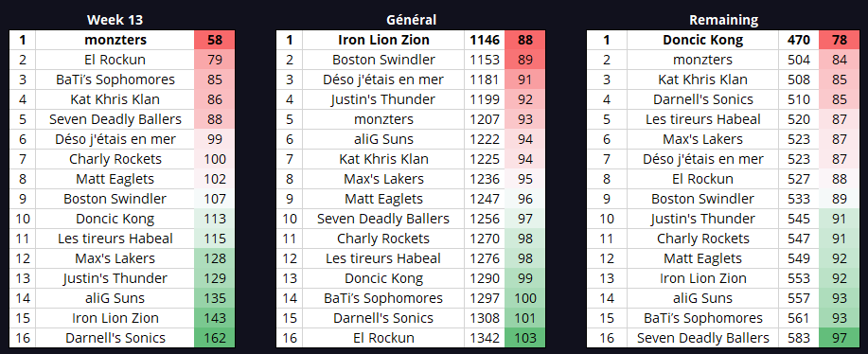Select Doncic Kong in the Remaining table
The width and height of the screenshot is (868, 354).
tap(703, 40)
